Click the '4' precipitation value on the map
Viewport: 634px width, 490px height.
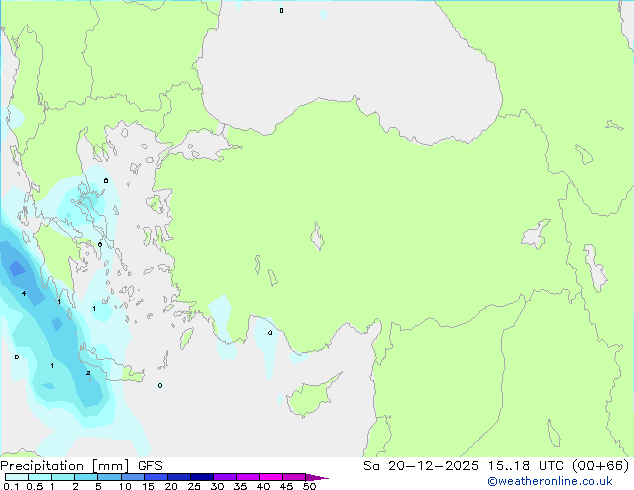24,293
